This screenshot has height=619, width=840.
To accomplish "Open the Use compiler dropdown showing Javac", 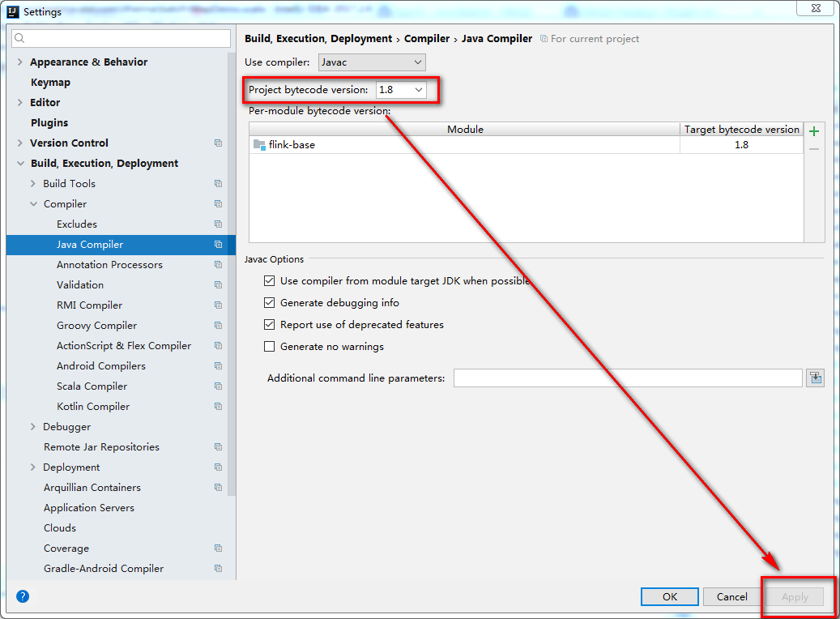I will [372, 62].
